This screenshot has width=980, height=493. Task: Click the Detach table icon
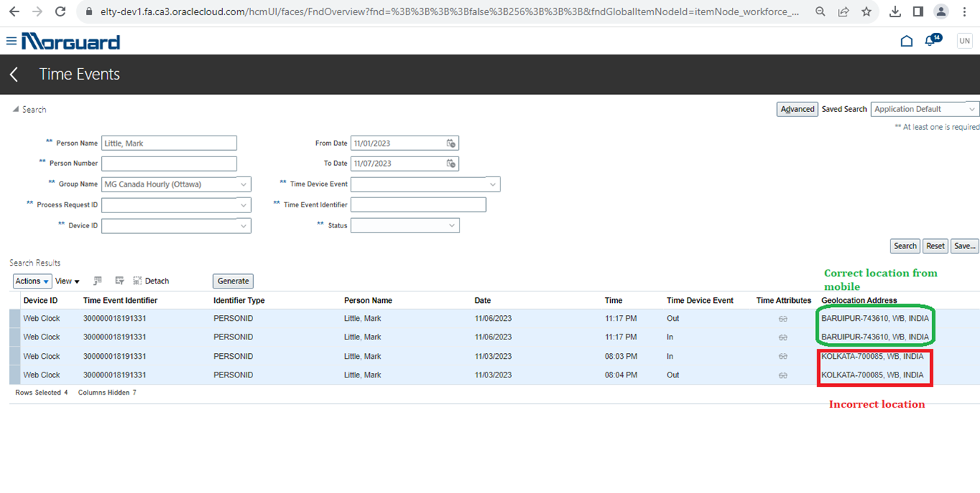[151, 281]
